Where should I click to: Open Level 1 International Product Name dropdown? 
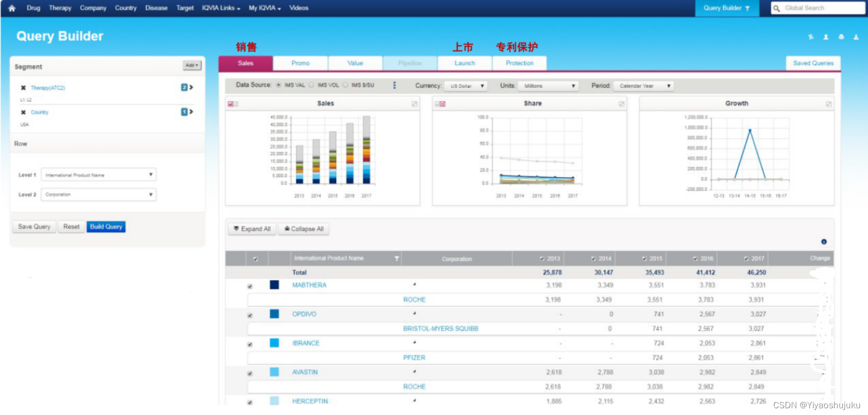pos(98,175)
